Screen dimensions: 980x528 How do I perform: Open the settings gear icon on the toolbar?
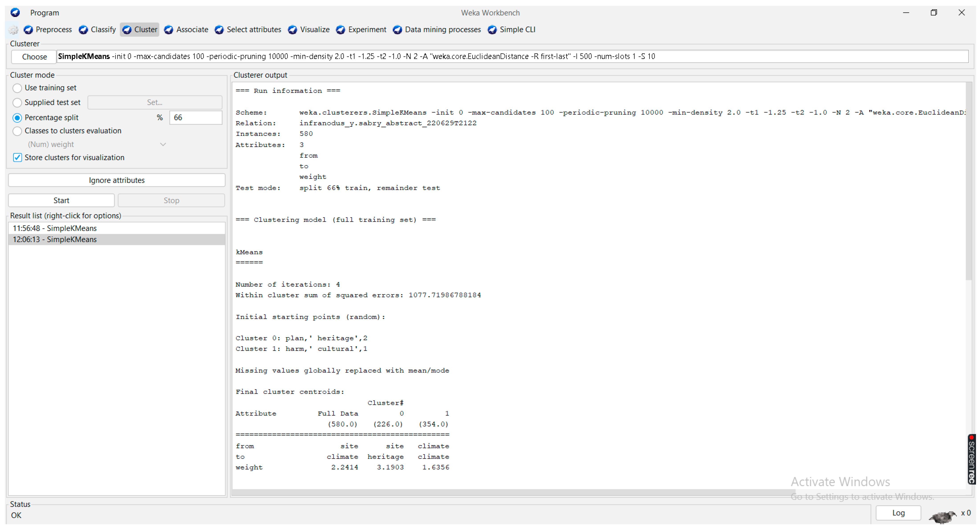coord(13,30)
